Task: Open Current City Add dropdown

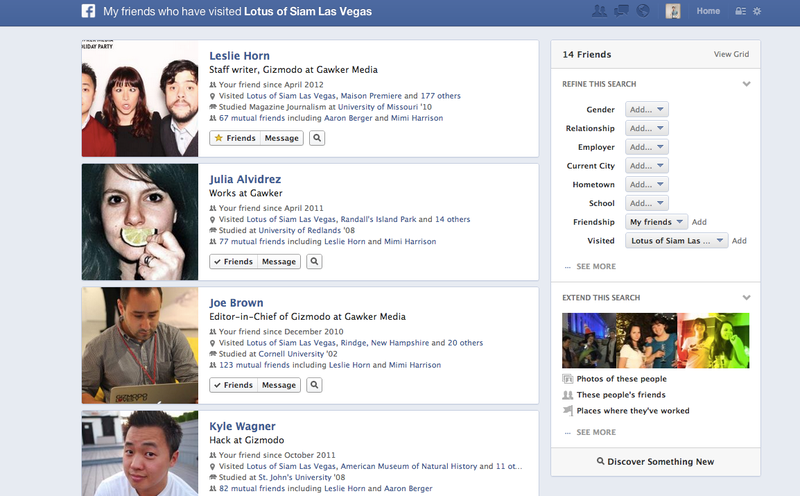Action: pyautogui.click(x=646, y=166)
